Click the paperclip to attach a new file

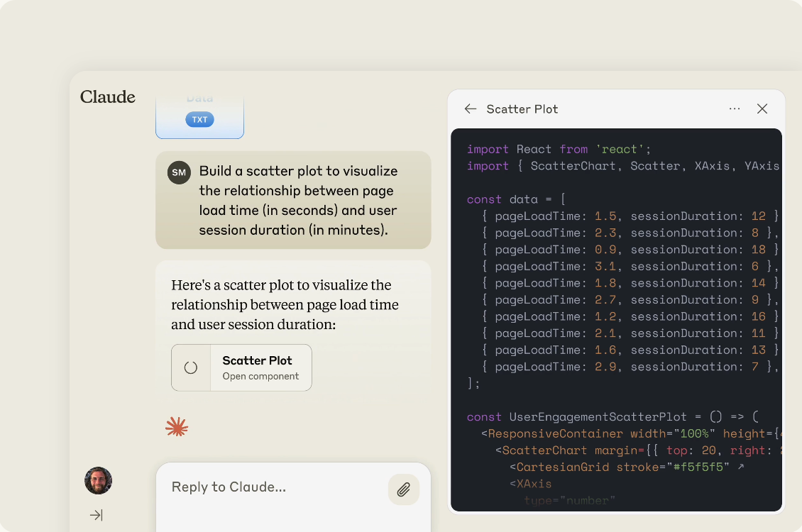pyautogui.click(x=403, y=489)
